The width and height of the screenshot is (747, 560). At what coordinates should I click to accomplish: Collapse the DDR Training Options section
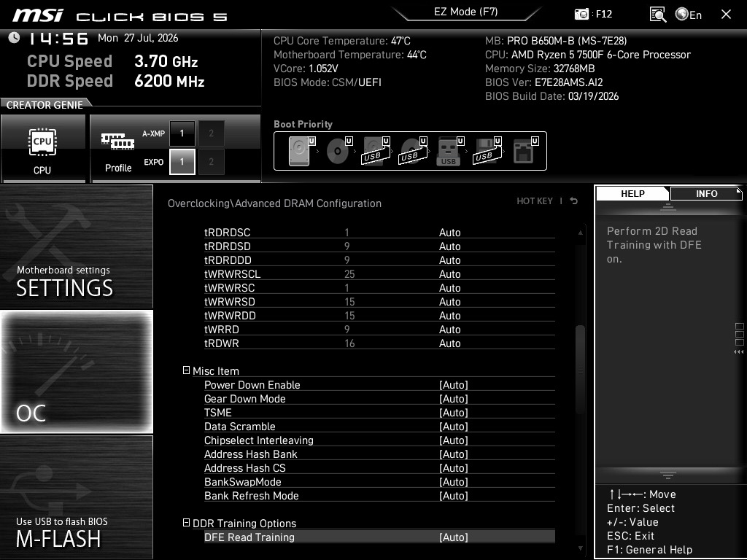(186, 523)
